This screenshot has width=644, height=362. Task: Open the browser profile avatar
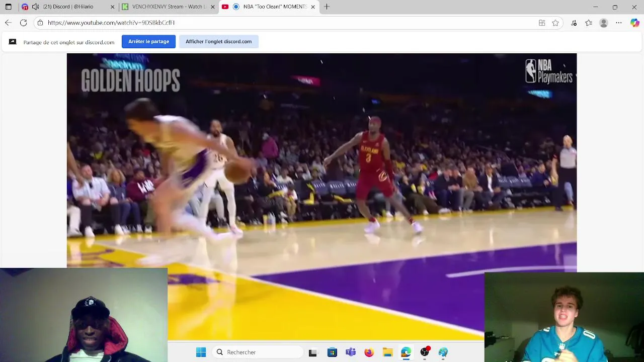604,23
